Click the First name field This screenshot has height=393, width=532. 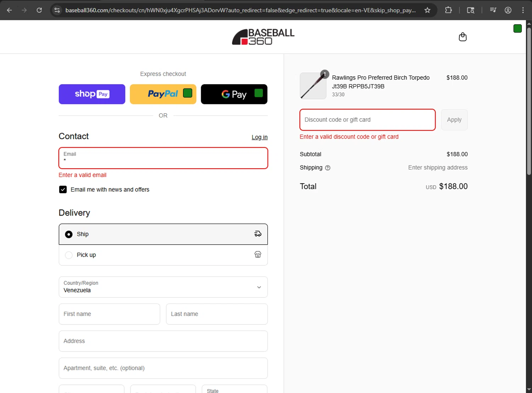pos(109,314)
